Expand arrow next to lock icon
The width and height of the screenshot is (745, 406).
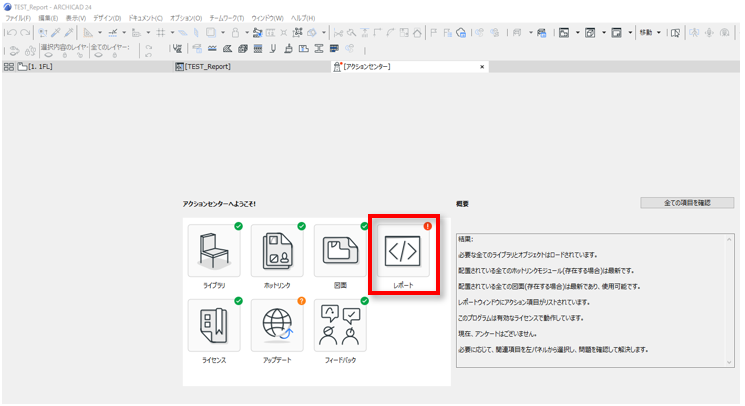coord(247,33)
